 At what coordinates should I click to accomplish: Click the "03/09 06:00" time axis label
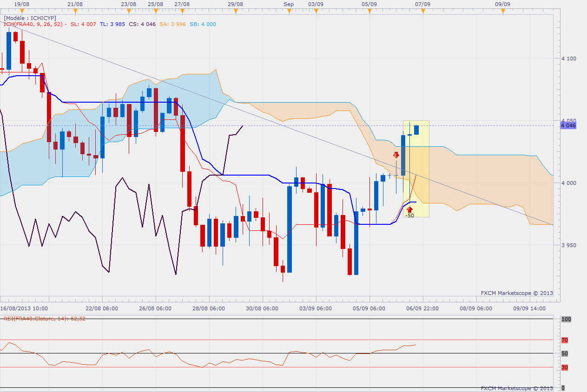[316, 308]
